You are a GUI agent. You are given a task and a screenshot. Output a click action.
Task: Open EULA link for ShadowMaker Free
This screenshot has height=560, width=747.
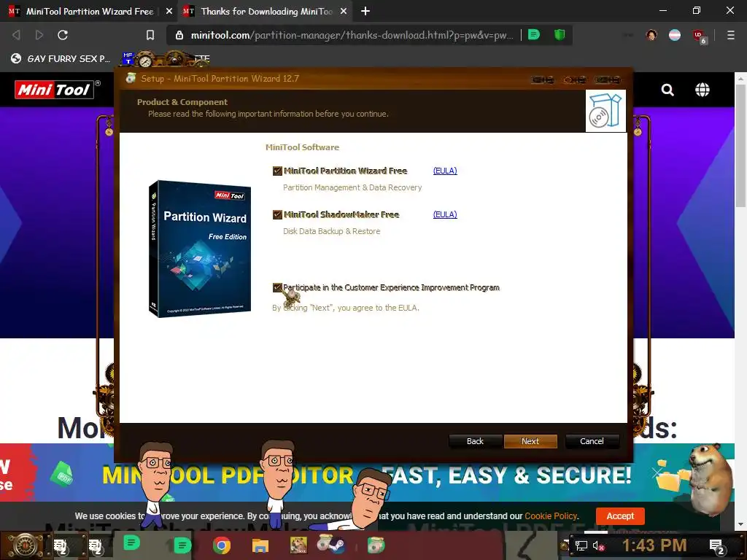click(445, 214)
